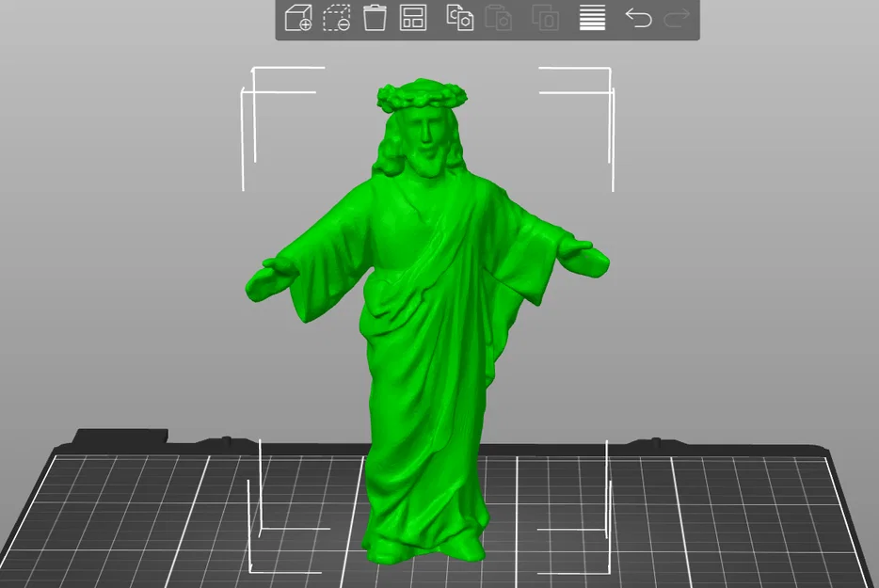Select the Remove Model icon with minus sign
The height and width of the screenshot is (588, 879).
pyautogui.click(x=337, y=17)
